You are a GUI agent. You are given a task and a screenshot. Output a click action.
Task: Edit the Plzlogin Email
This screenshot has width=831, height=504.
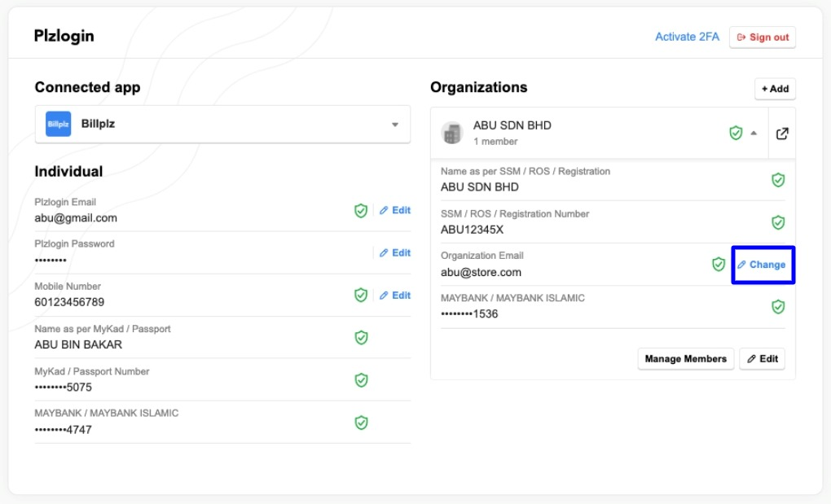coord(395,210)
